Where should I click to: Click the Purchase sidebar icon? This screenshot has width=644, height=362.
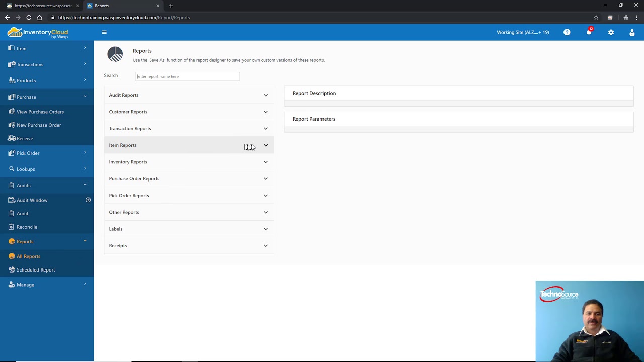(x=12, y=97)
